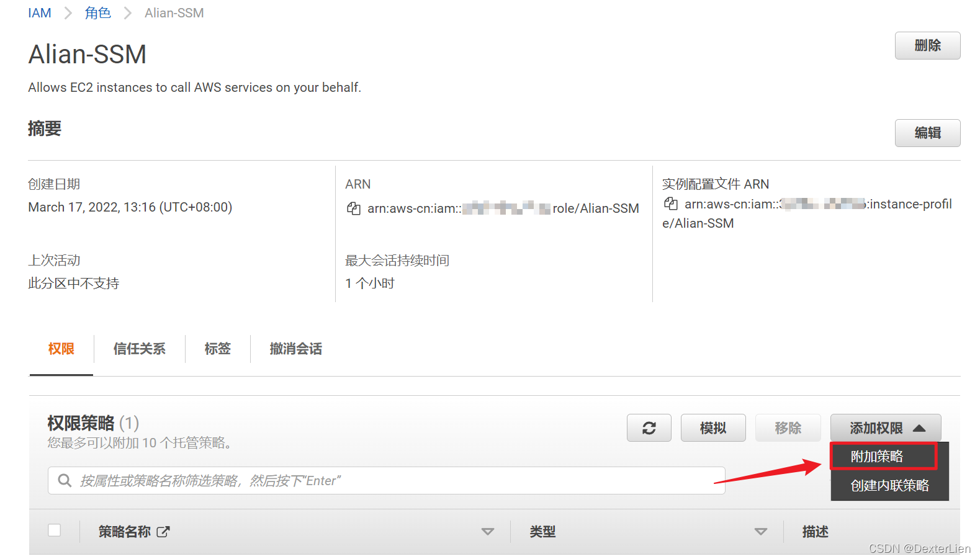Select the 'e/Alian-SSM' instance profile text

point(698,223)
